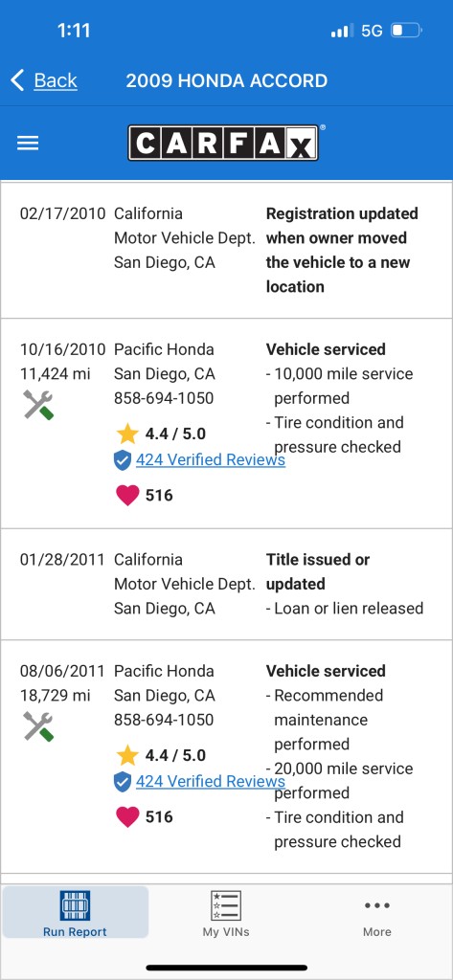Tap the Back chevron arrow
The width and height of the screenshot is (453, 980).
17,80
